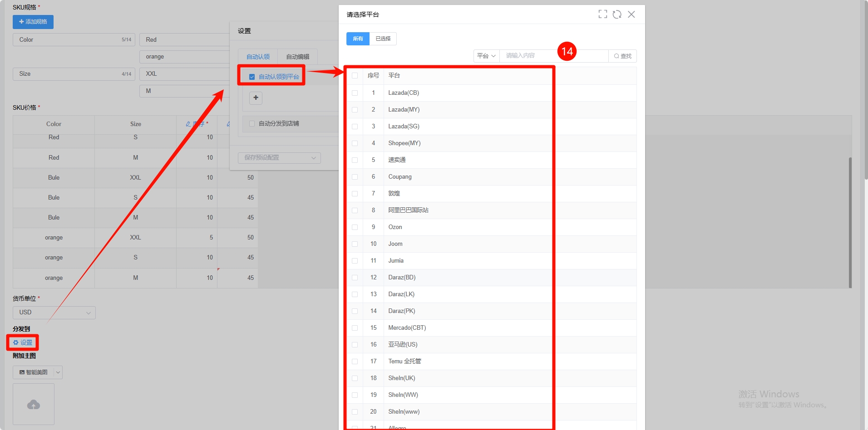Image resolution: width=868 pixels, height=430 pixels.
Task: Click the 智能美图 button
Action: tap(34, 372)
